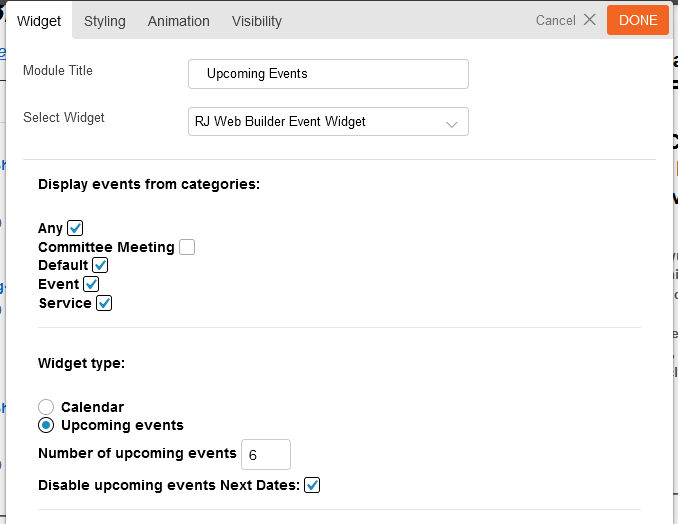Viewport: 678px width, 524px height.
Task: Click the Module Title label
Action: 58,71
